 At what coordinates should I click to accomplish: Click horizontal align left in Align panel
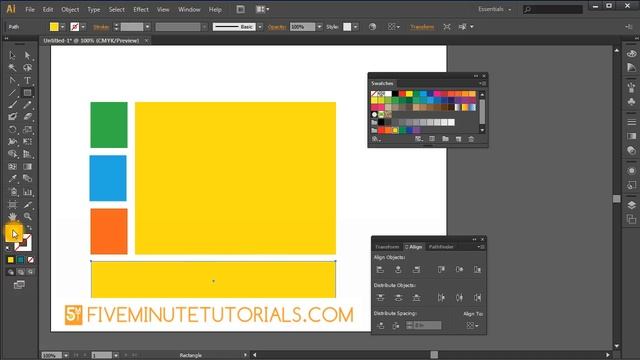click(x=380, y=269)
